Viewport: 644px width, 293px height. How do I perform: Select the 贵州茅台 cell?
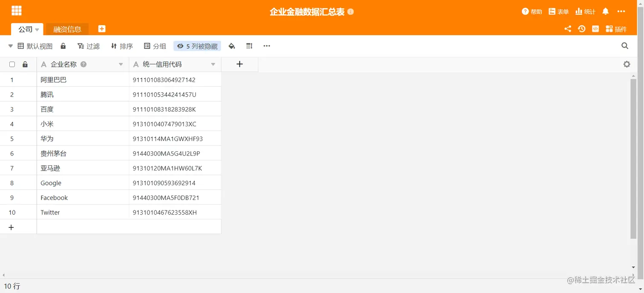pyautogui.click(x=83, y=153)
